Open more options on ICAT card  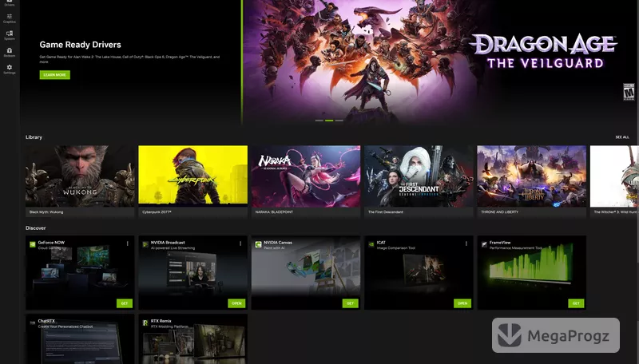point(466,243)
